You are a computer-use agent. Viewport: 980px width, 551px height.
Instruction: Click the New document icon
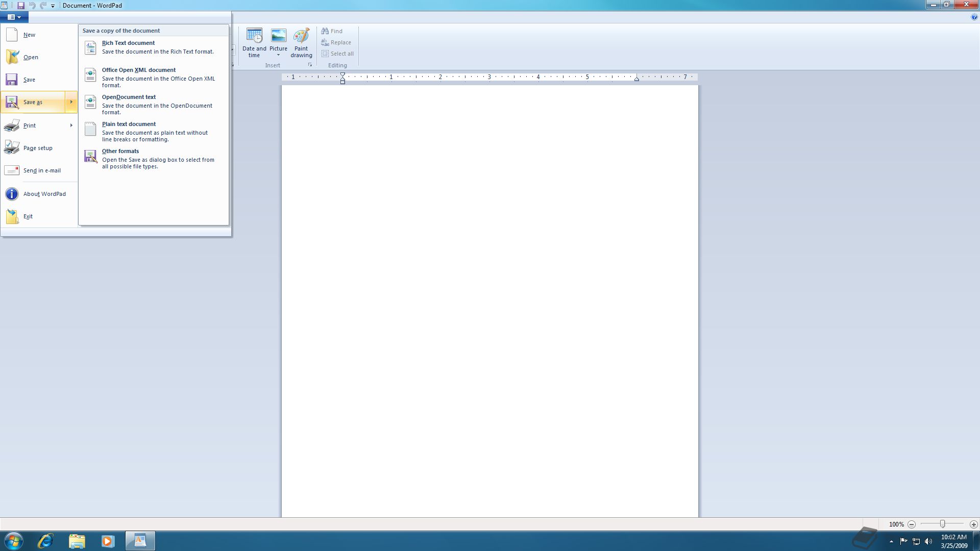(x=12, y=35)
